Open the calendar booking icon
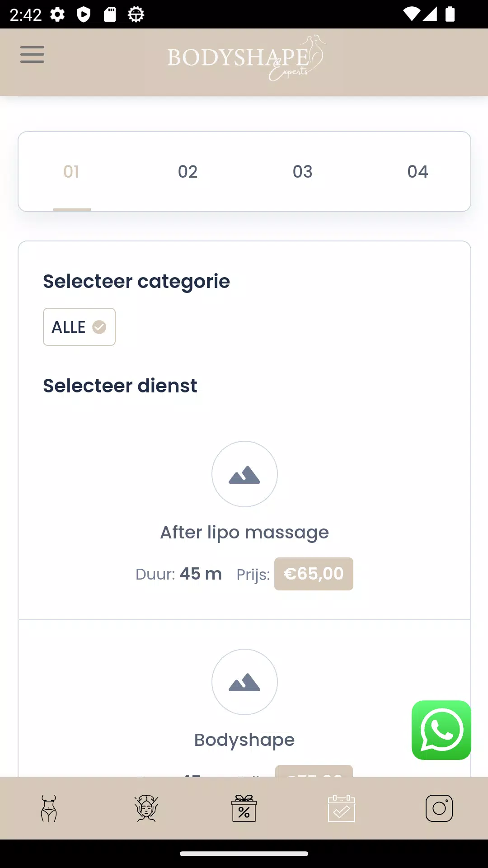Viewport: 488px width, 868px height. click(342, 808)
